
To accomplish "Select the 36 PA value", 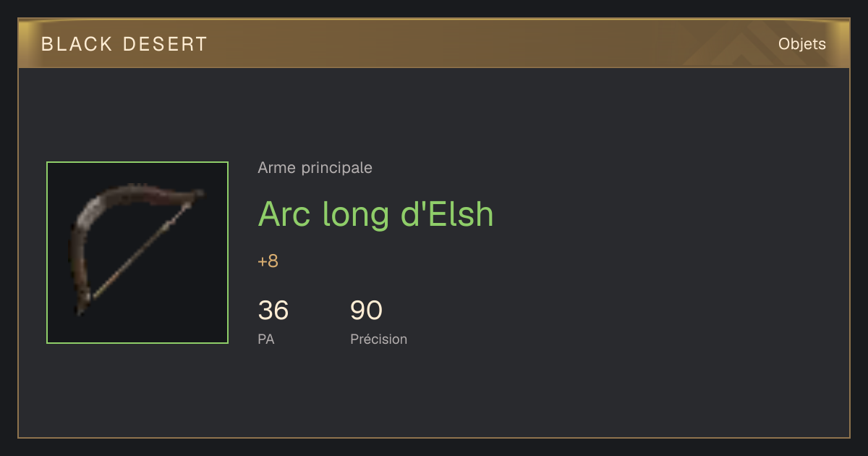I will 273,311.
